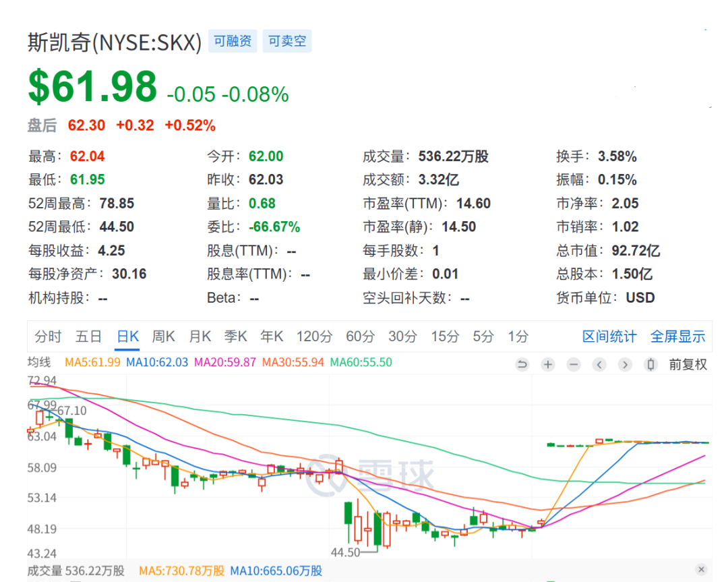Select the 年K tab

tap(272, 337)
